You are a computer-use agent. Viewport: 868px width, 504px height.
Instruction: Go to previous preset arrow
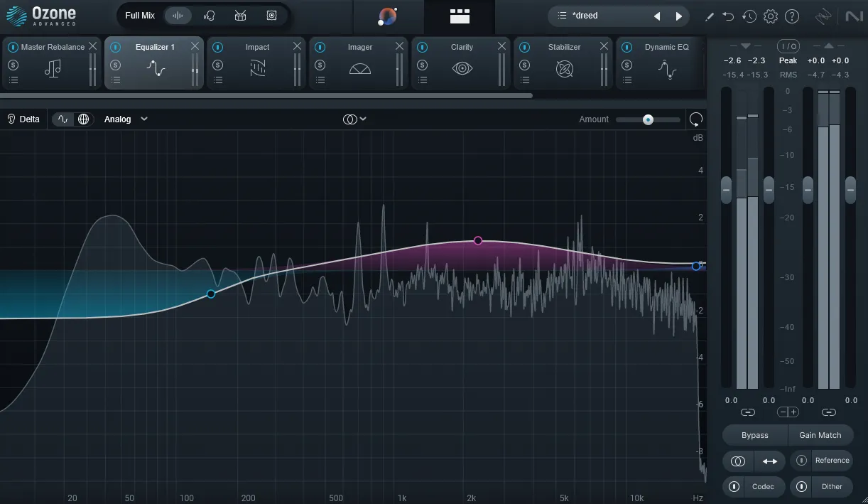[x=657, y=16]
